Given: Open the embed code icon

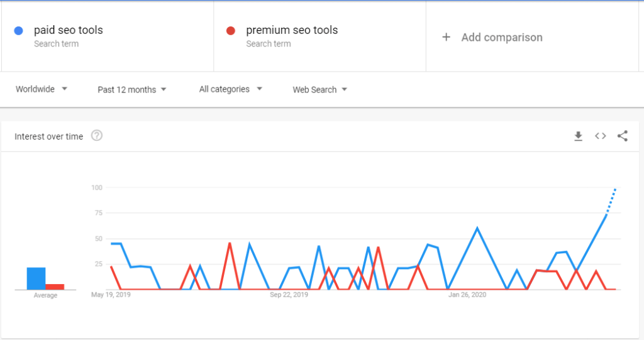Looking at the screenshot, I should pos(601,136).
